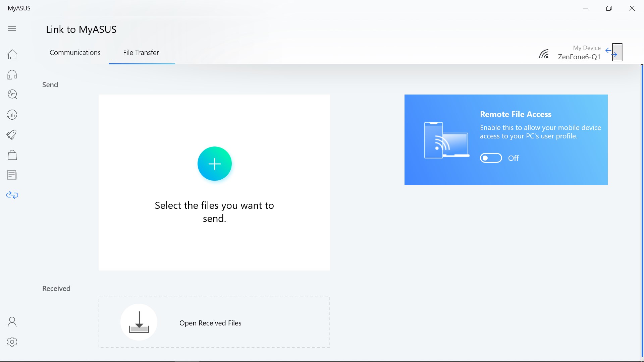The image size is (644, 362).
Task: Click the received files download icon
Action: (139, 322)
